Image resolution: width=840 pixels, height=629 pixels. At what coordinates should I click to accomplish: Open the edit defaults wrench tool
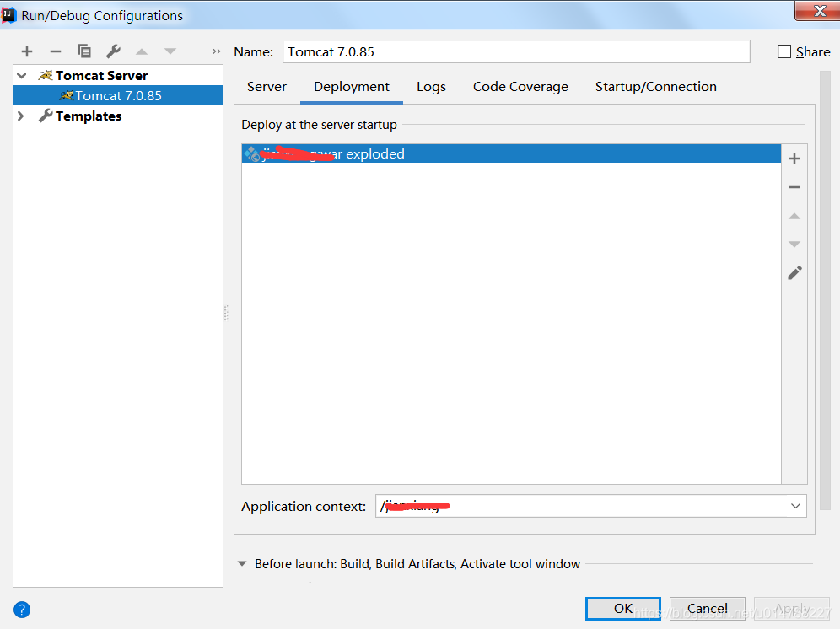[x=113, y=51]
